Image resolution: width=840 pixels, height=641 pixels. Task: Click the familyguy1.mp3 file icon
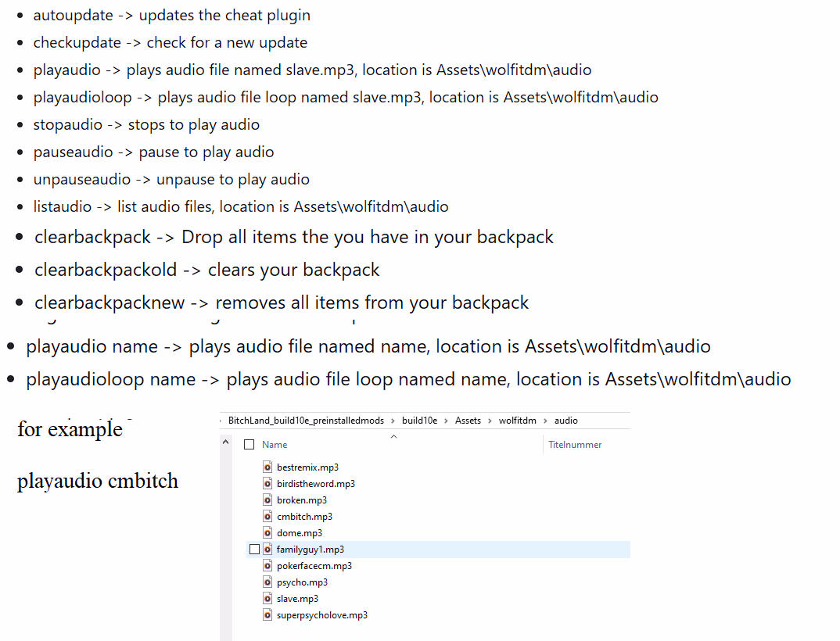[267, 550]
